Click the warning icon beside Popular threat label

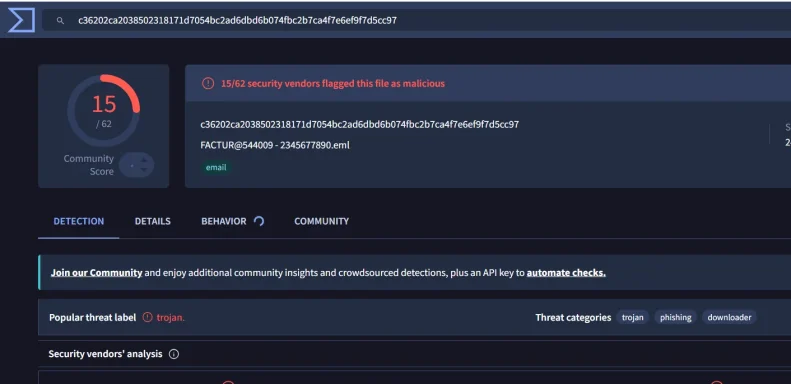click(147, 317)
